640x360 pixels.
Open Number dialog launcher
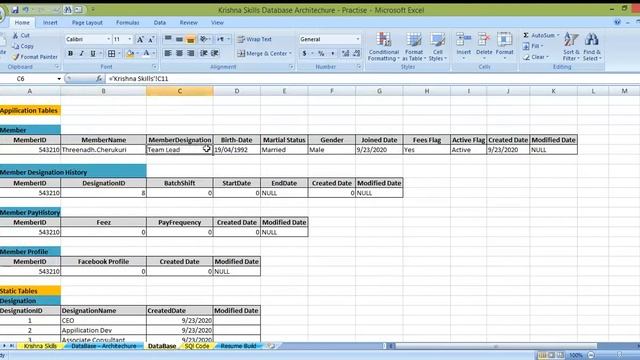[x=359, y=67]
